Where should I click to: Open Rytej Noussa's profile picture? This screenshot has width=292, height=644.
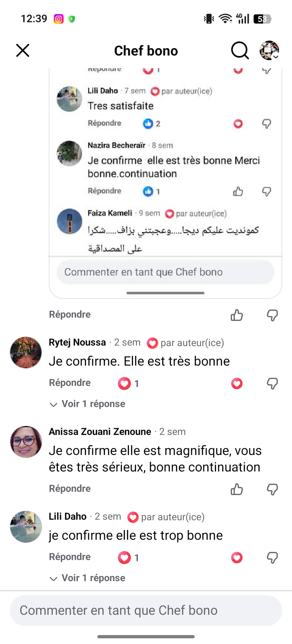point(26,353)
